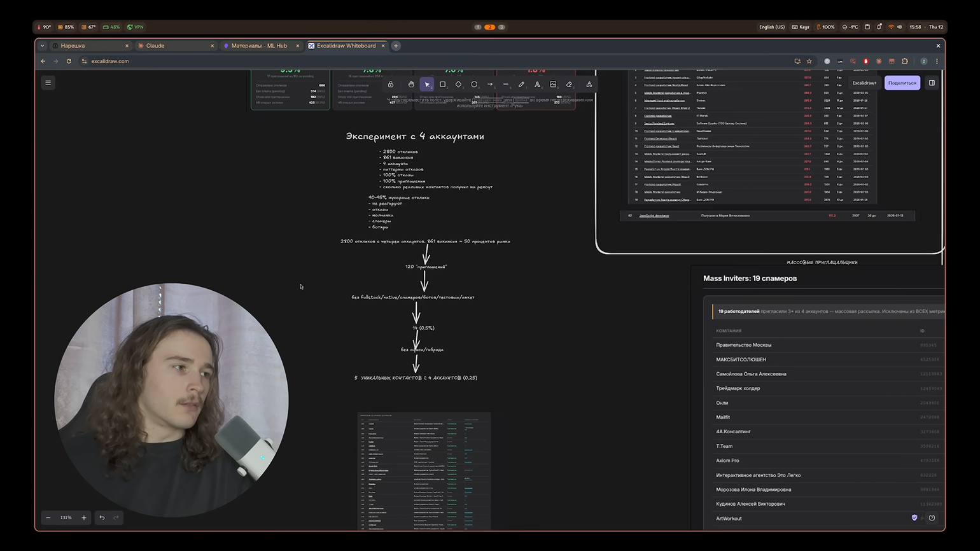
Task: Switch to the Claude browser tab
Action: tap(155, 46)
